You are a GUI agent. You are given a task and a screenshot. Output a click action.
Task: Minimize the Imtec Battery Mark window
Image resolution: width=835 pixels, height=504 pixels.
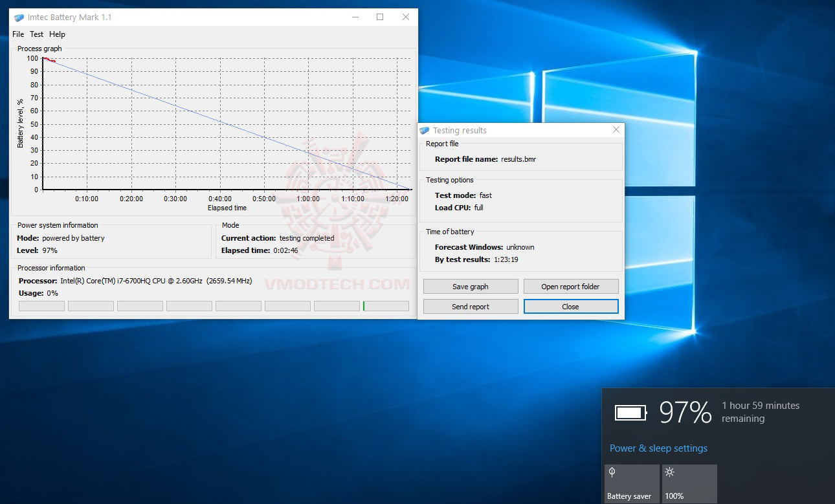[354, 17]
